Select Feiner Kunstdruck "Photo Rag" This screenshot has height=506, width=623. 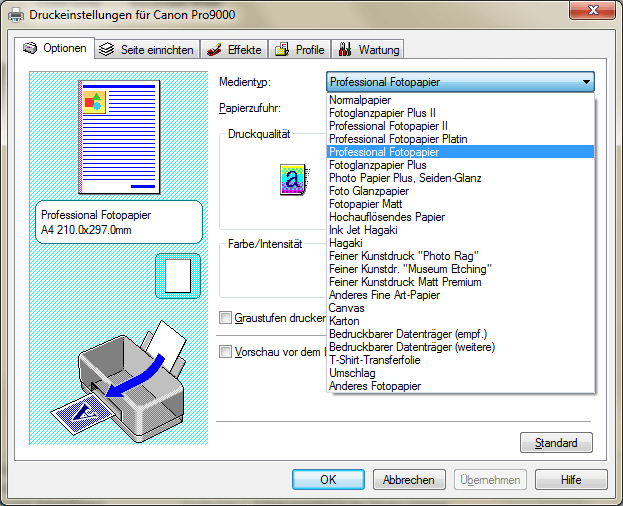[460, 256]
